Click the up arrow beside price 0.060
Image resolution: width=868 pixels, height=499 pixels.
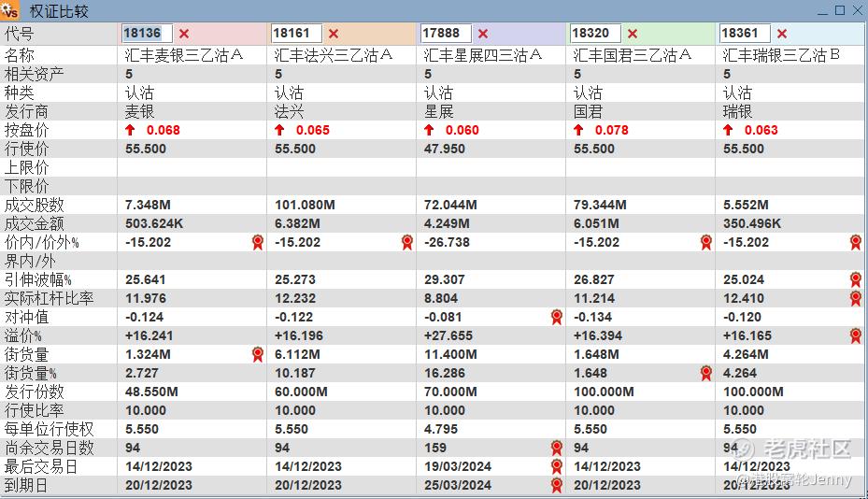[x=429, y=130]
